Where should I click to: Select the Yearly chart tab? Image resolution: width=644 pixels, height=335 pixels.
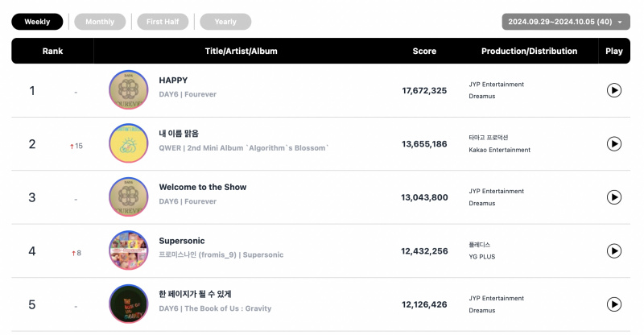click(x=225, y=22)
